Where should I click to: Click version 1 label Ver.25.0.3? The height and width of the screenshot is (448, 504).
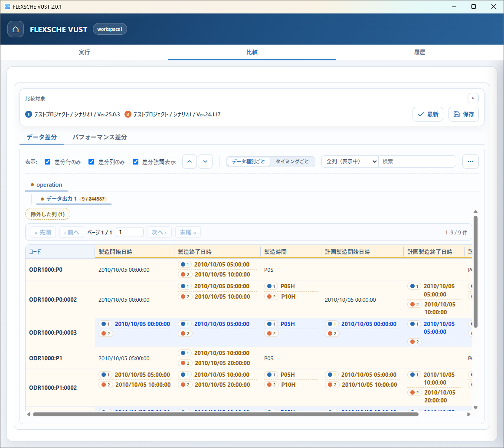[108, 115]
